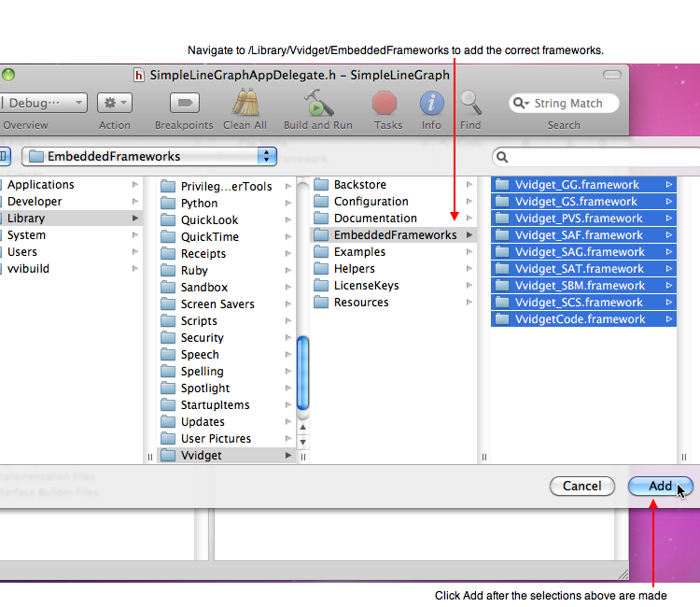Click second column scrollbar thumb
This screenshot has height=607, width=700.
point(302,374)
